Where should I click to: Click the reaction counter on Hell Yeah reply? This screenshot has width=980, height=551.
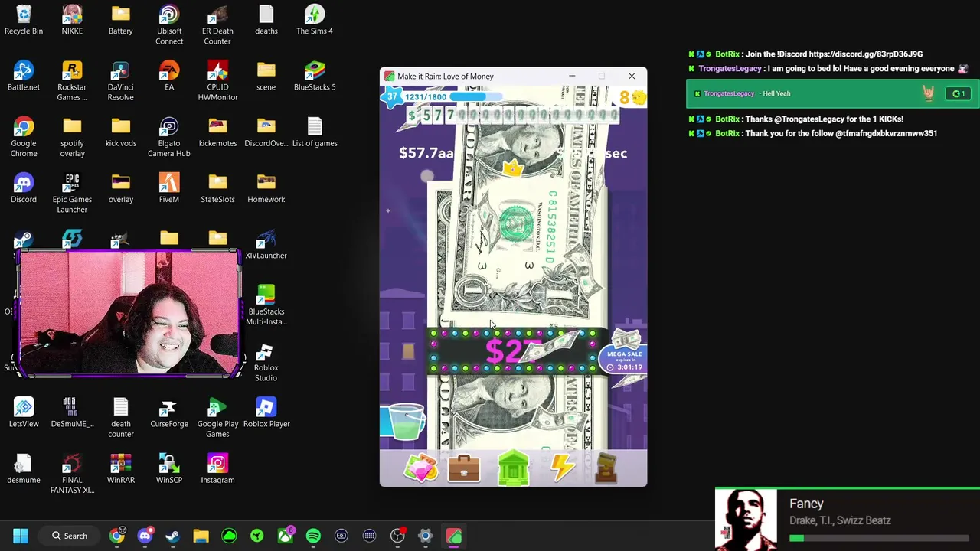[957, 93]
